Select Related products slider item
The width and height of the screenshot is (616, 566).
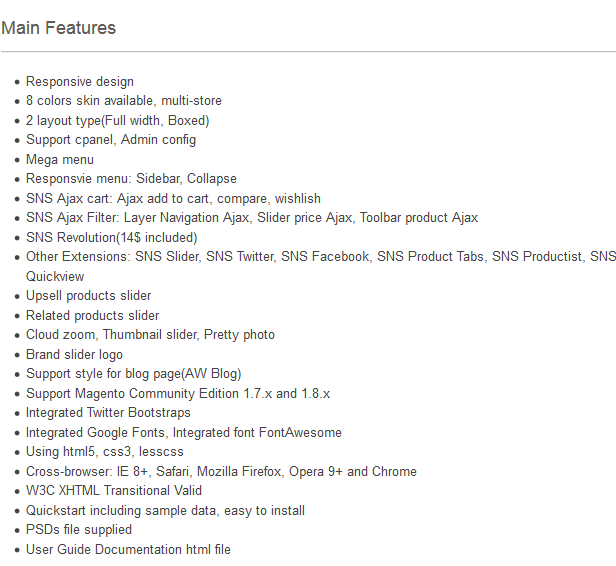click(92, 316)
